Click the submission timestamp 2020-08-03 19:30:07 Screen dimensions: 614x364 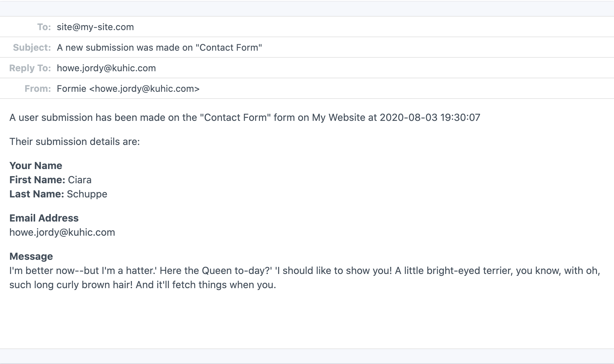430,118
